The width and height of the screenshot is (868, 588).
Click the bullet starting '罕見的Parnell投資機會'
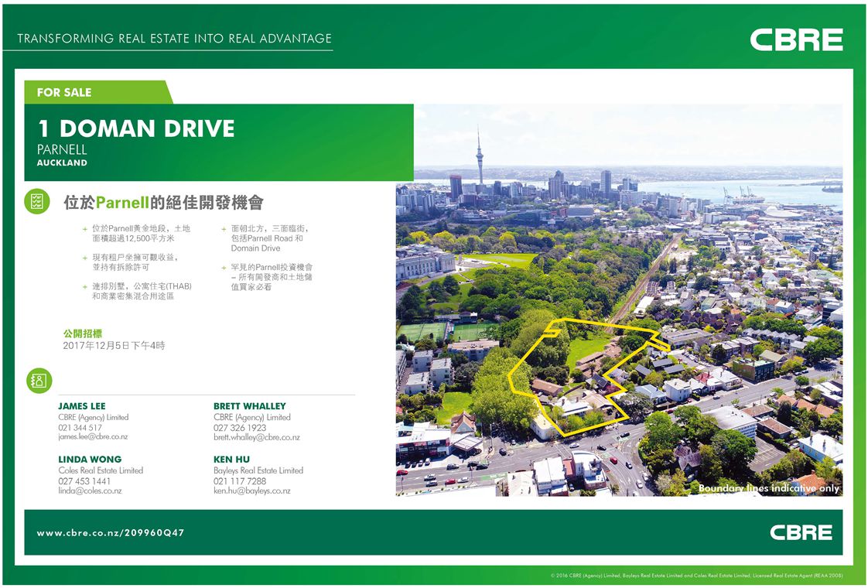pyautogui.click(x=268, y=277)
